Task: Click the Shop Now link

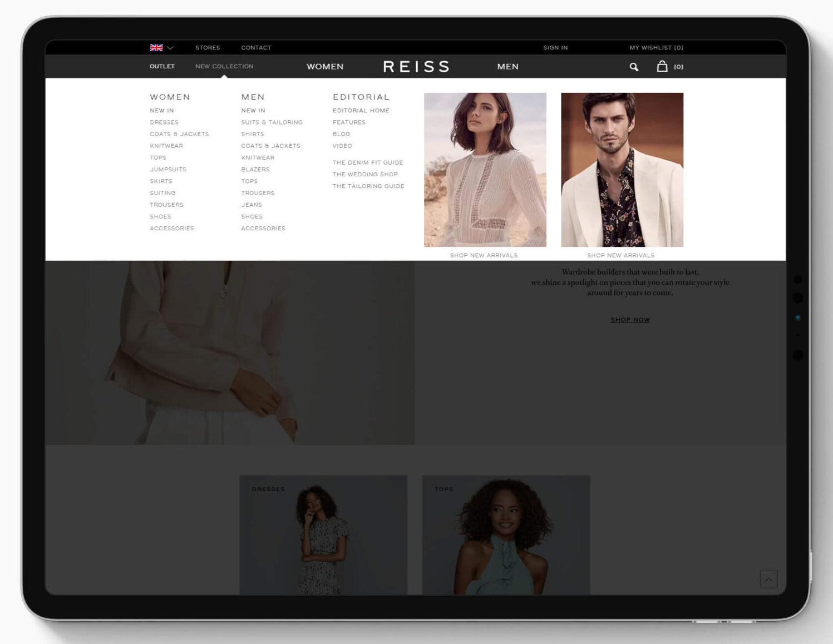Action: click(630, 320)
